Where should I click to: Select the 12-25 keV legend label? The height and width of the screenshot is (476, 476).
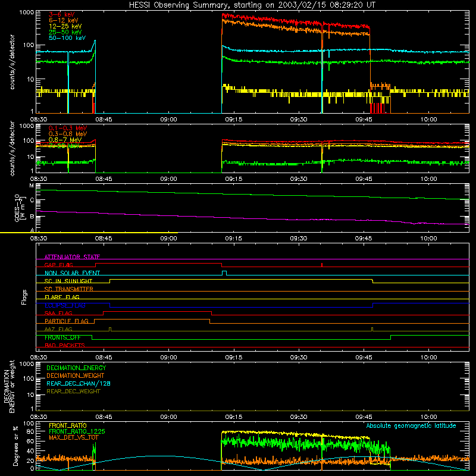tap(65, 26)
